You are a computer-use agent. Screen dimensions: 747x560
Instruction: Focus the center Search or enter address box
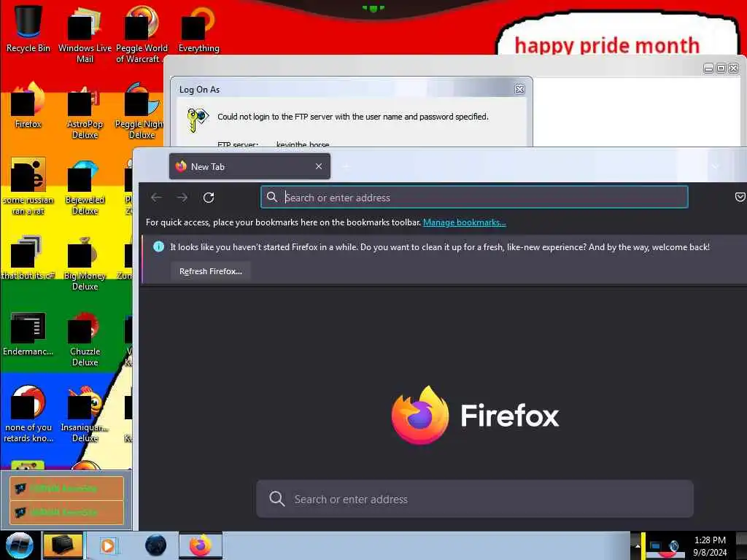[474, 499]
